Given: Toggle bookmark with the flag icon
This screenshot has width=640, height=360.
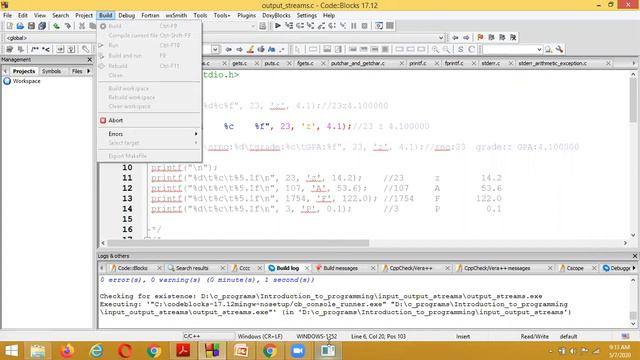Looking at the screenshot, I should (x=480, y=38).
